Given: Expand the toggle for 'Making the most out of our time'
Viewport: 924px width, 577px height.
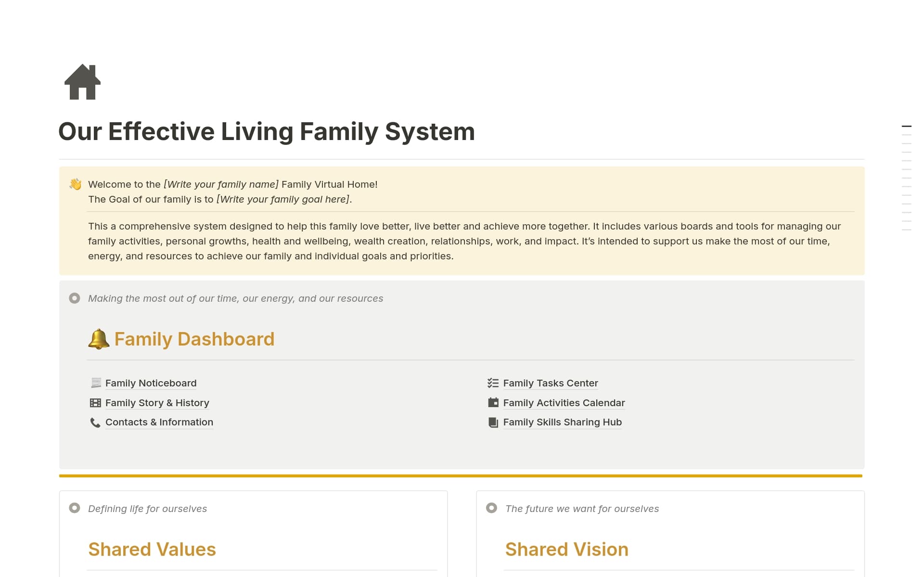Looking at the screenshot, I should coord(75,298).
